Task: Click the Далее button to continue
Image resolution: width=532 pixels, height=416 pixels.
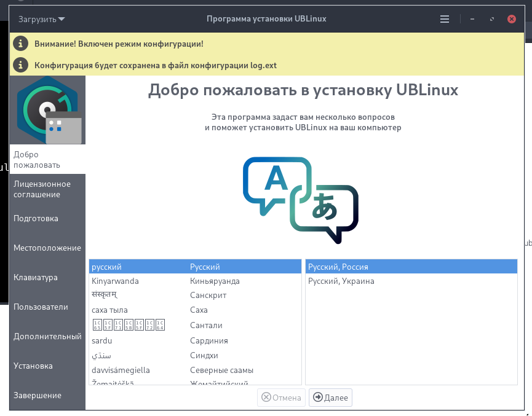Action: (330, 398)
